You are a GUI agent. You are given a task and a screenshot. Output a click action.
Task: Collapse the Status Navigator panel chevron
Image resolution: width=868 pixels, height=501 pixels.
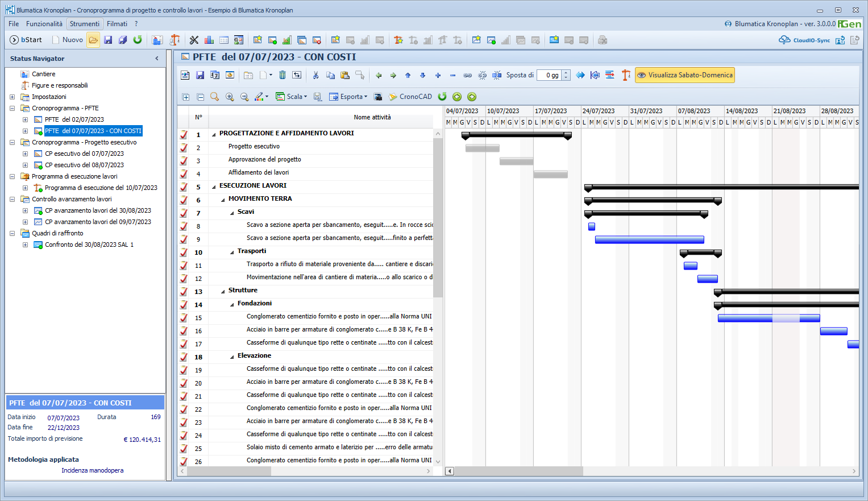point(157,59)
